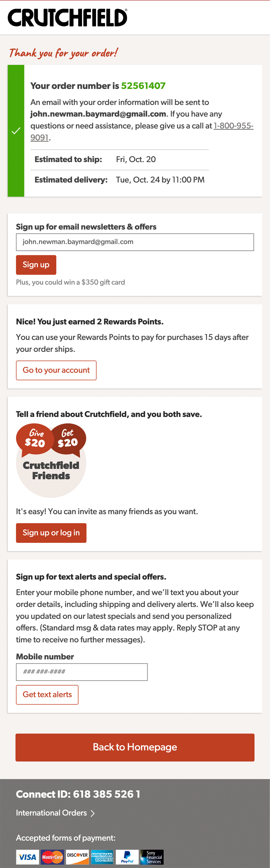270x868 pixels.
Task: Focus the newsletter email input field
Action: coord(135,242)
